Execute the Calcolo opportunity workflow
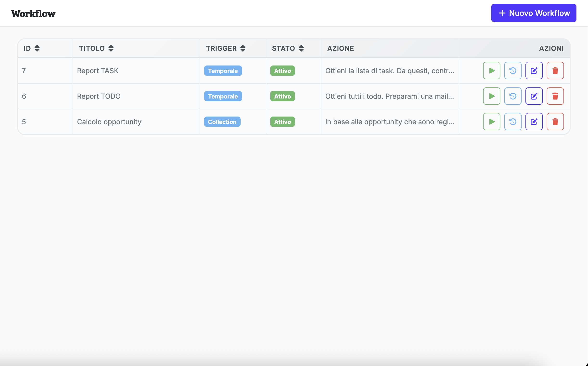The width and height of the screenshot is (588, 366). (492, 122)
